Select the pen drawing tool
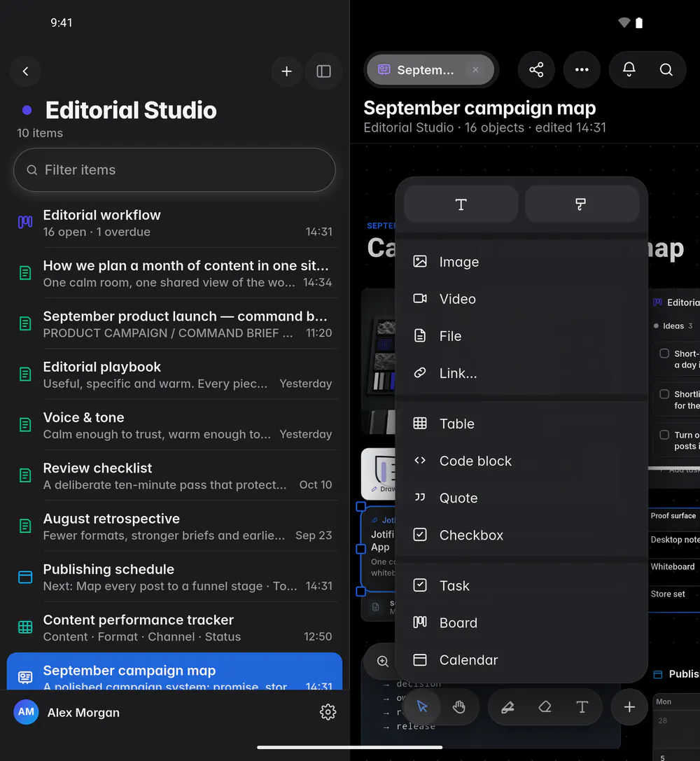Image resolution: width=700 pixels, height=761 pixels. [508, 706]
